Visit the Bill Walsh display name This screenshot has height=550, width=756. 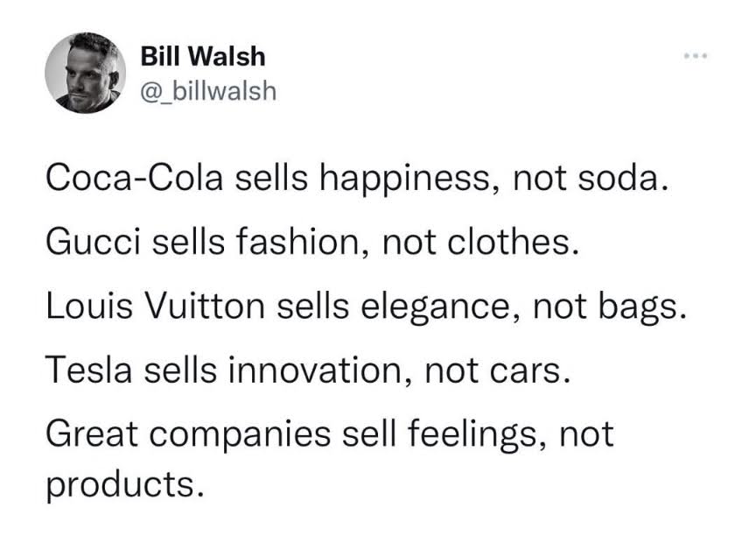[203, 56]
